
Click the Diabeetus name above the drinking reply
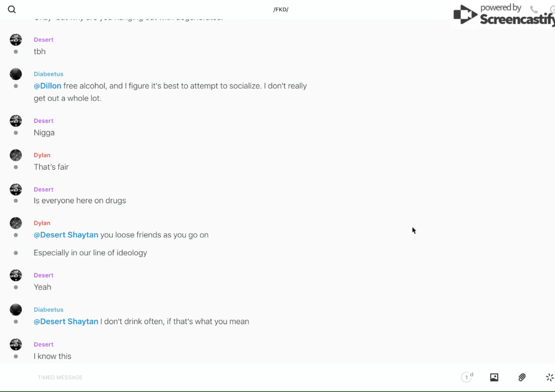click(x=48, y=310)
